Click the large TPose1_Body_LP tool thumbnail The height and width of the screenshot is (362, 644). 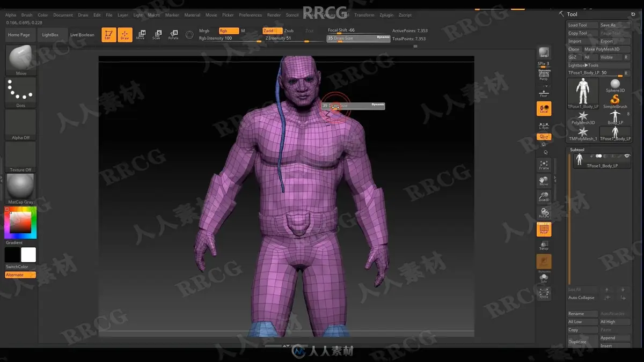tap(583, 94)
